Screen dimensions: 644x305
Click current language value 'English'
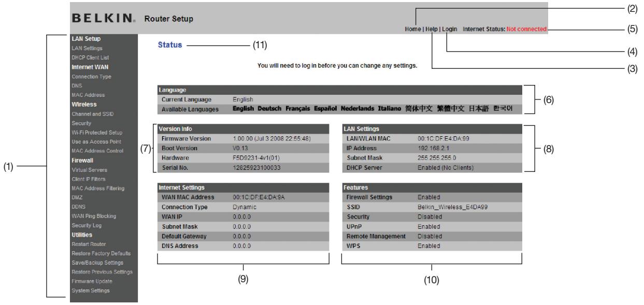(243, 99)
